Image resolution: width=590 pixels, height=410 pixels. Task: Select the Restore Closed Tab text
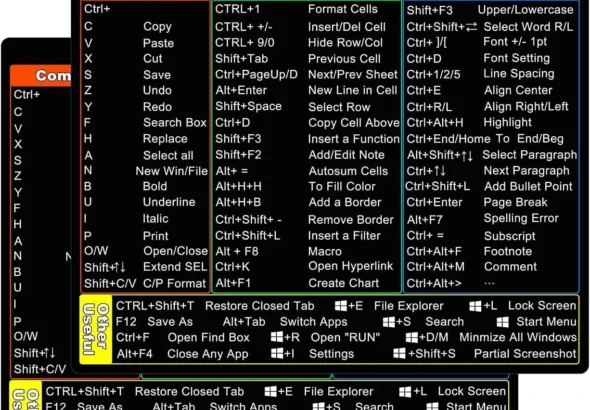click(259, 306)
